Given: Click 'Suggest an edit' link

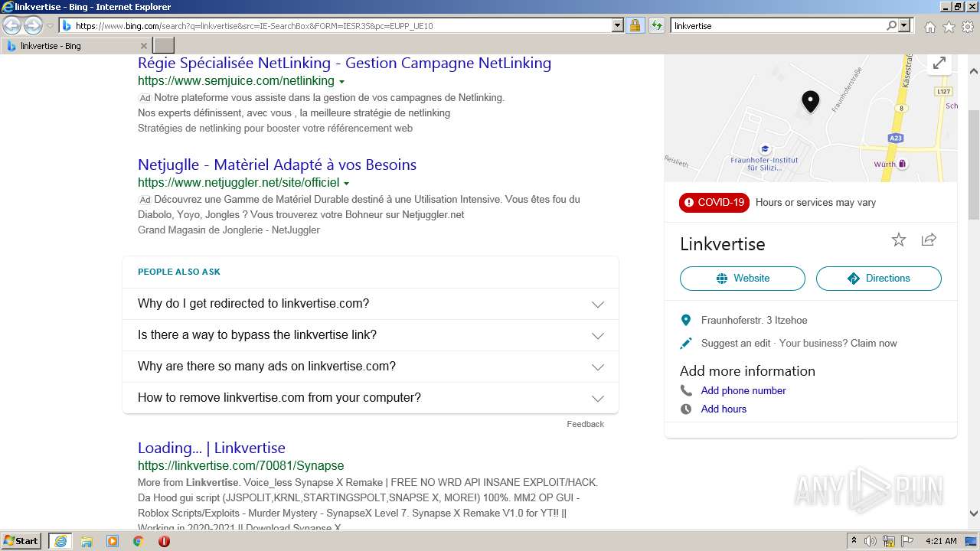Looking at the screenshot, I should click(736, 344).
